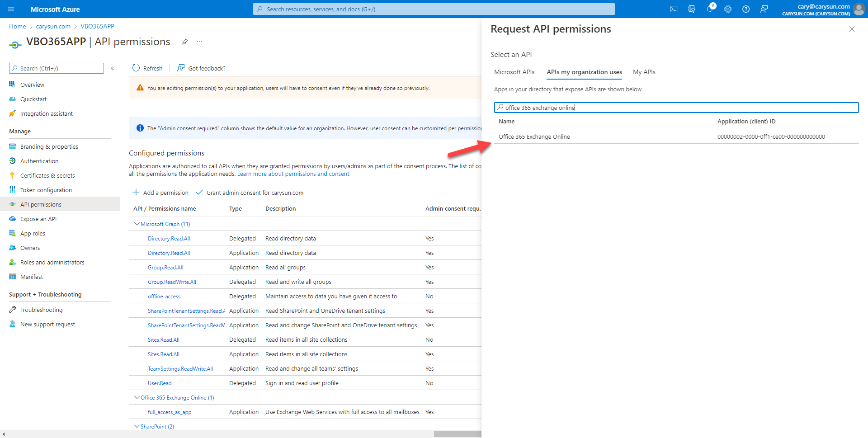Open Quickstart from the sidebar

(33, 99)
